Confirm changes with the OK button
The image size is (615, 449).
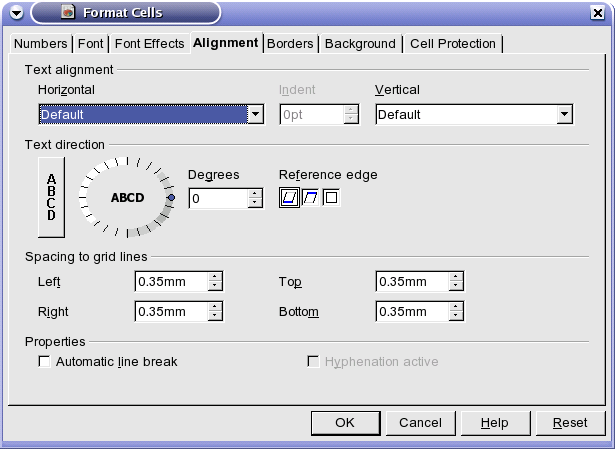(345, 423)
